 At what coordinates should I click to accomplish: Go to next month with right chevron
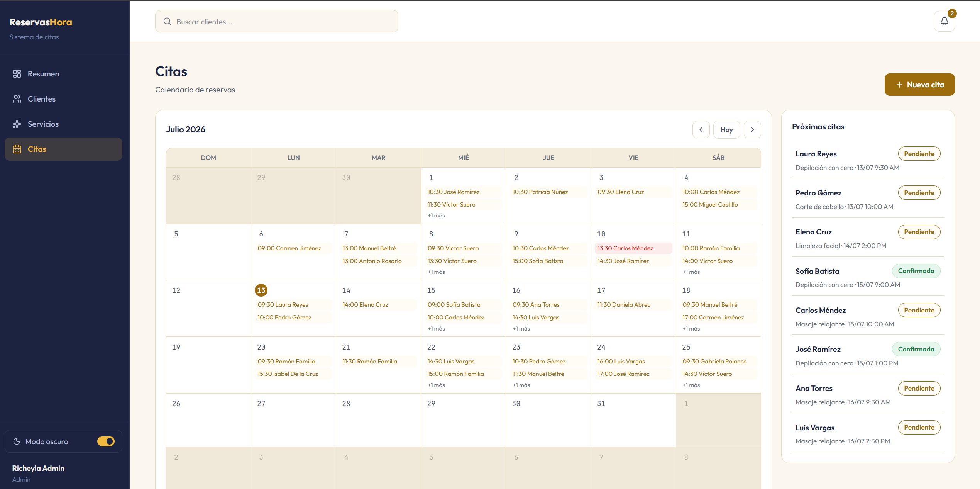752,130
